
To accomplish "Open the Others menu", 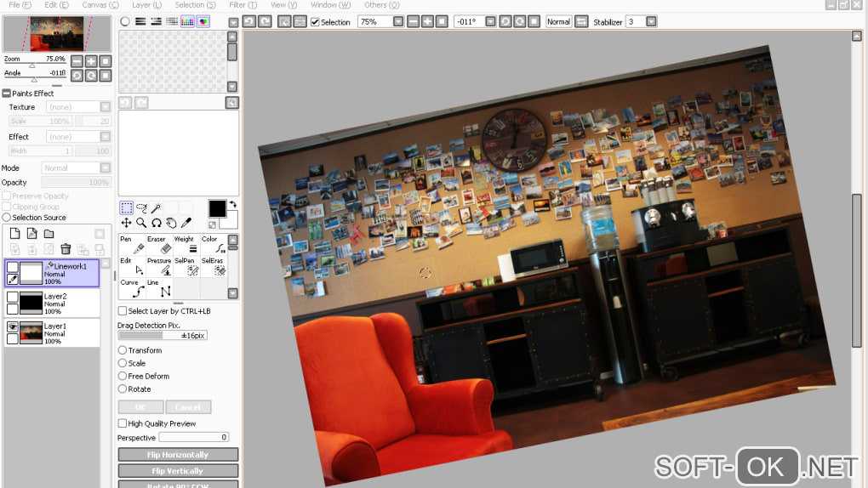I will 382,4.
